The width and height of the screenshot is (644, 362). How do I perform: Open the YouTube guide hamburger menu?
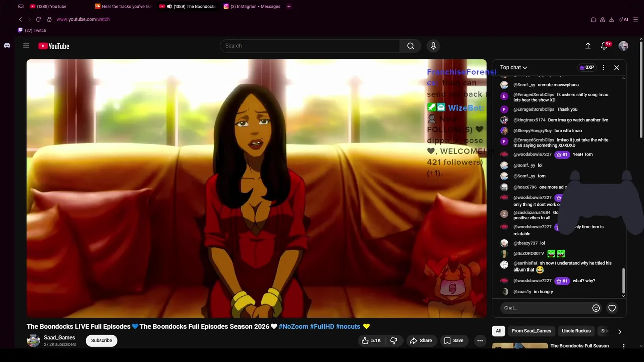coord(26,46)
